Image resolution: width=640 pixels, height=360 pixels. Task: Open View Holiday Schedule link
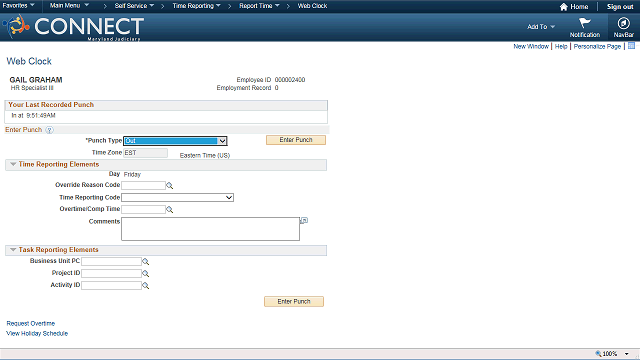tap(37, 333)
